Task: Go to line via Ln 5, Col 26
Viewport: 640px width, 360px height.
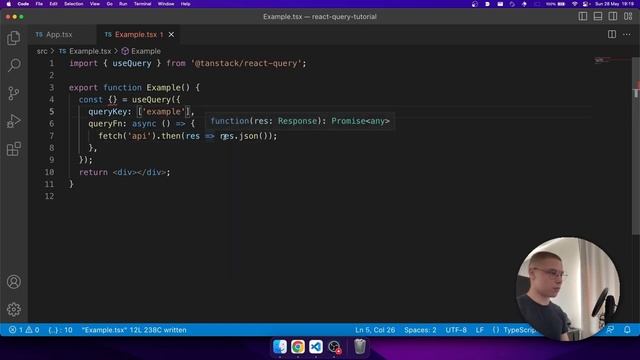Action: click(x=375, y=330)
